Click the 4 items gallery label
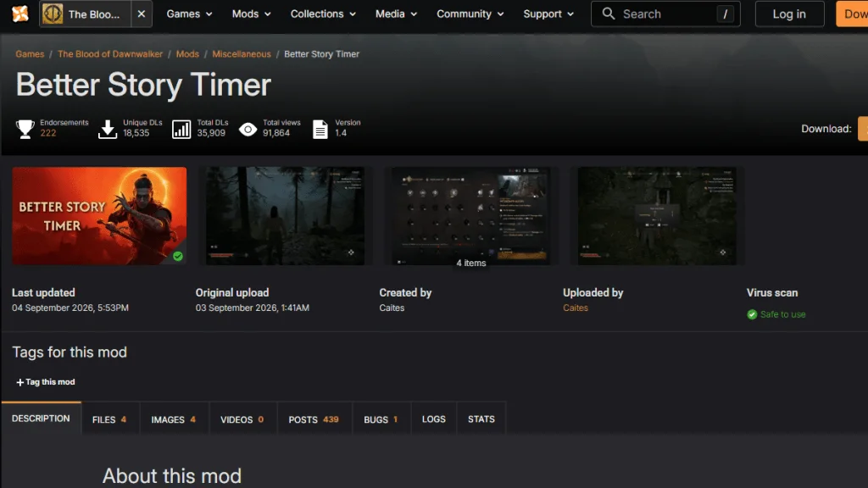Viewport: 868px width, 488px height. [471, 263]
